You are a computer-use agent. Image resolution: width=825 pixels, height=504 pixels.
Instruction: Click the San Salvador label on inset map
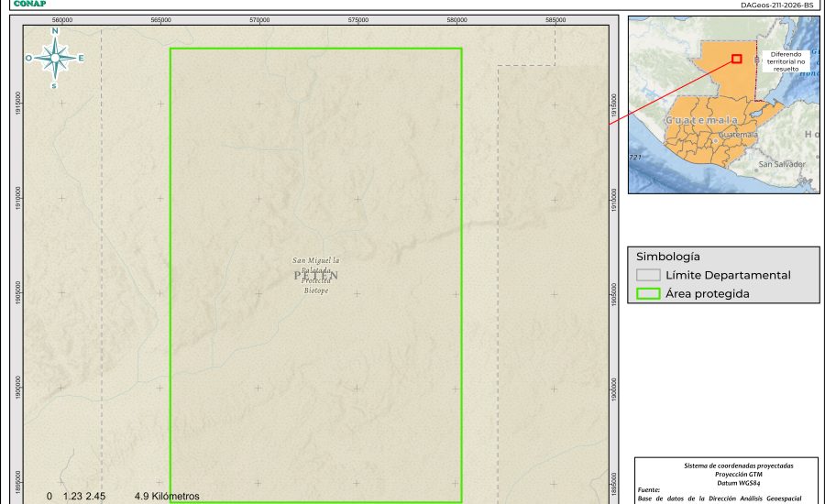click(781, 164)
